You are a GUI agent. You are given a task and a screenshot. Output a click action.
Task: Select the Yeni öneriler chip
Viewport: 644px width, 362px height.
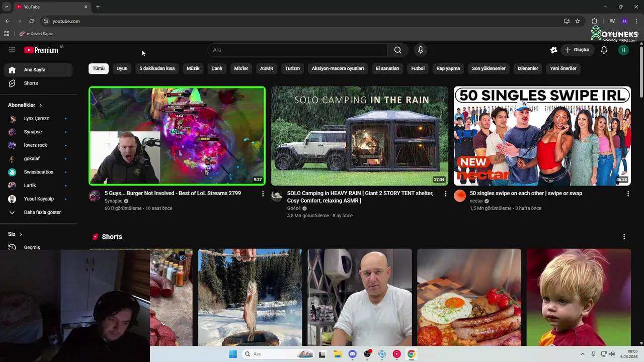click(563, 68)
